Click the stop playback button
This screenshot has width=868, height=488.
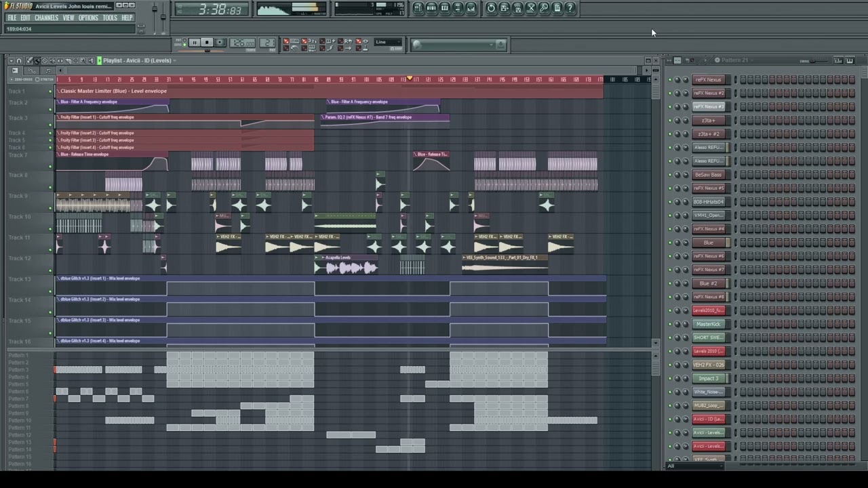click(207, 43)
